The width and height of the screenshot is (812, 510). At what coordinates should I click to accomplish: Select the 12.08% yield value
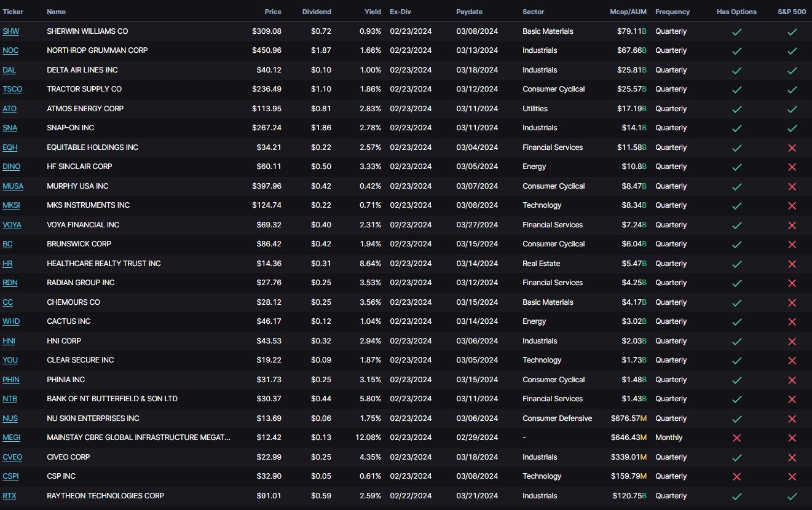pyautogui.click(x=368, y=437)
